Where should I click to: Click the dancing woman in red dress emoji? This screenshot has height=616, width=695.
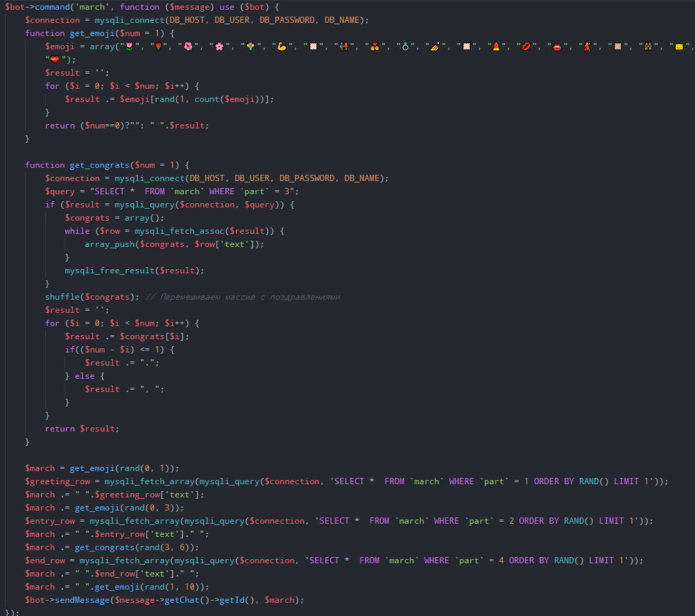(586, 46)
